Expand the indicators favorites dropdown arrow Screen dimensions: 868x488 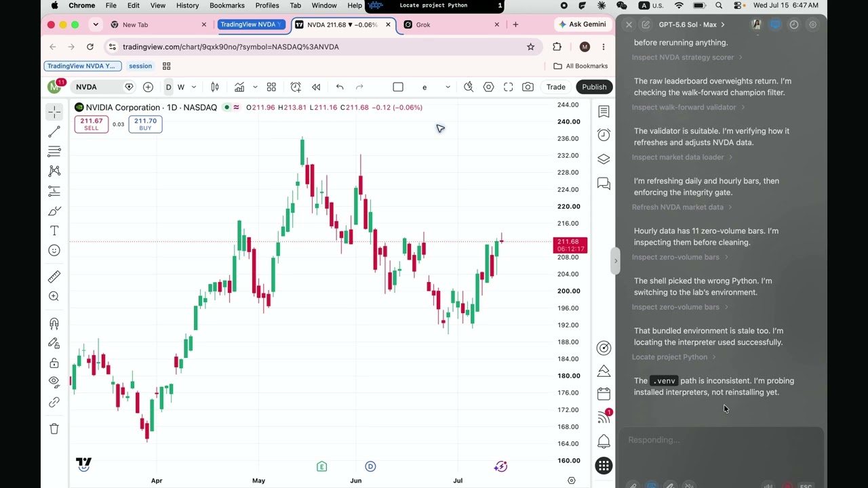click(x=255, y=87)
